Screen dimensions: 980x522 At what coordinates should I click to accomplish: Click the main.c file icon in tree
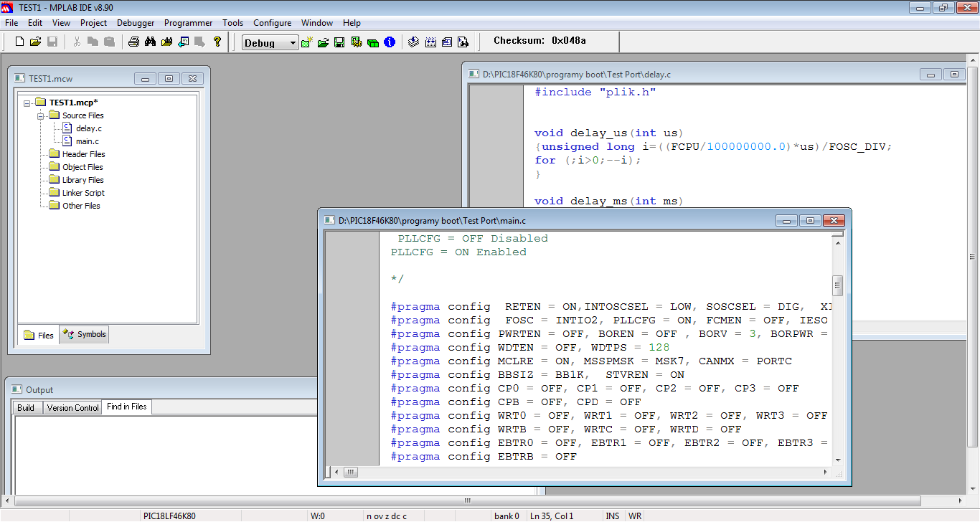point(67,141)
